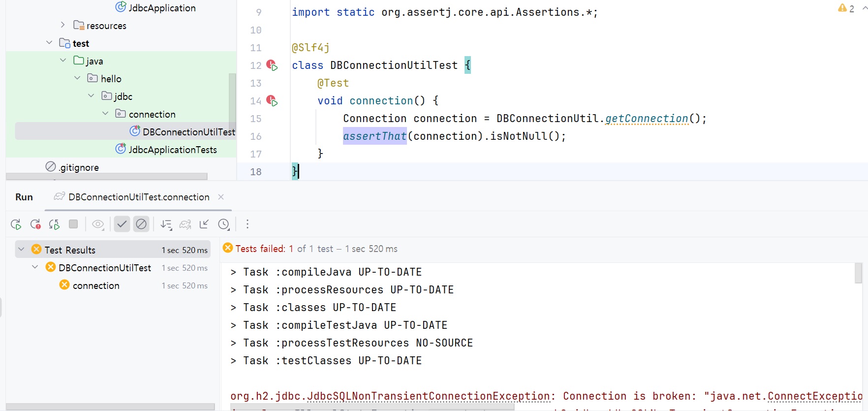
Task: Expand the resources folder
Action: [x=62, y=25]
